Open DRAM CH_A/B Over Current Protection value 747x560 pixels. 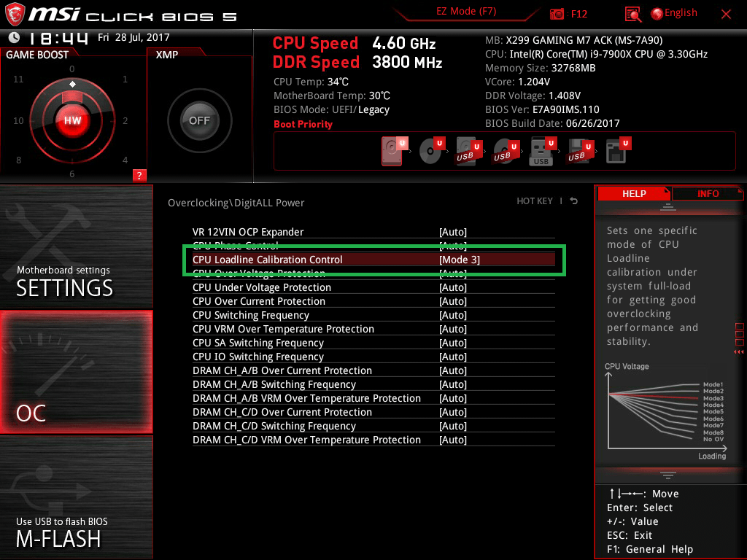453,370
